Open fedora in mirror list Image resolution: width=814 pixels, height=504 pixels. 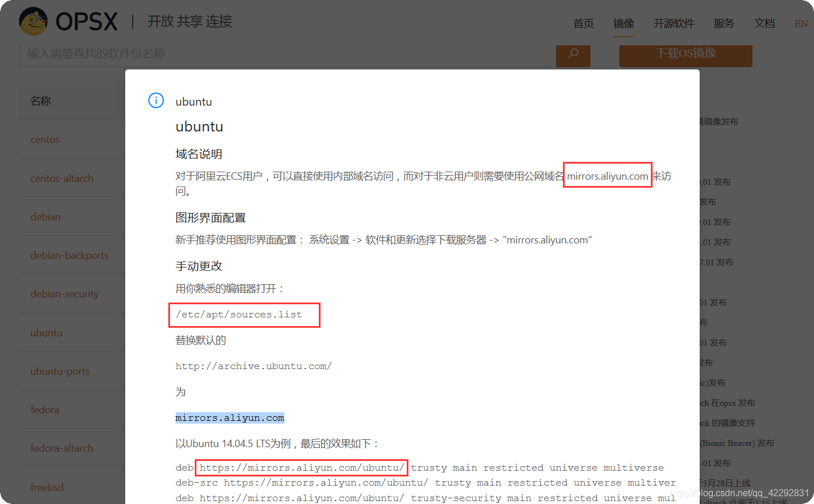click(45, 410)
